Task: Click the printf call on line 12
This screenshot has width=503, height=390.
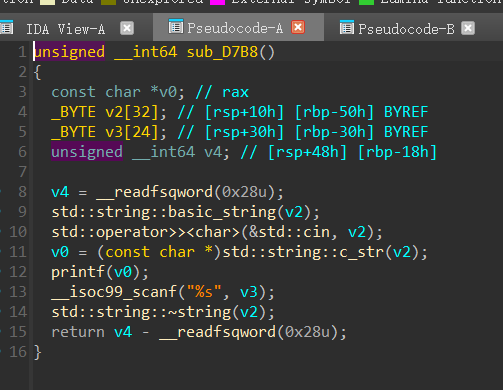Action: 78,272
